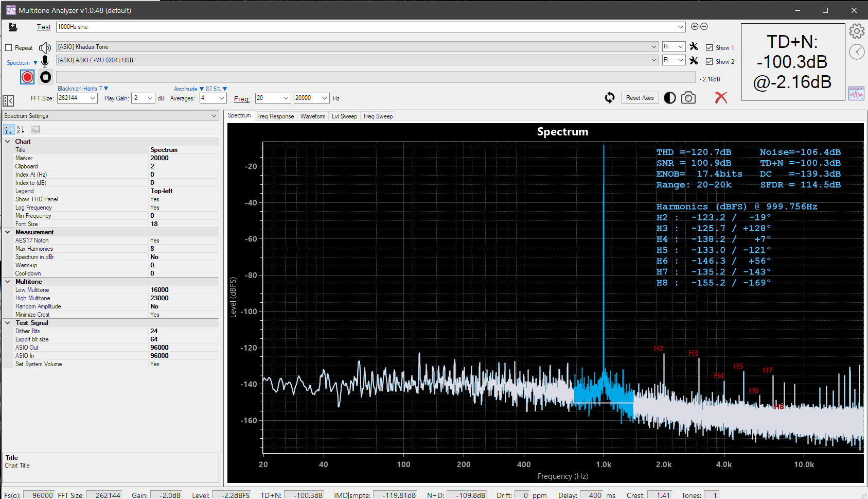Screen dimensions: 868x499
Task: Open the maximum frequency 20000 dropdown
Action: pyautogui.click(x=325, y=98)
